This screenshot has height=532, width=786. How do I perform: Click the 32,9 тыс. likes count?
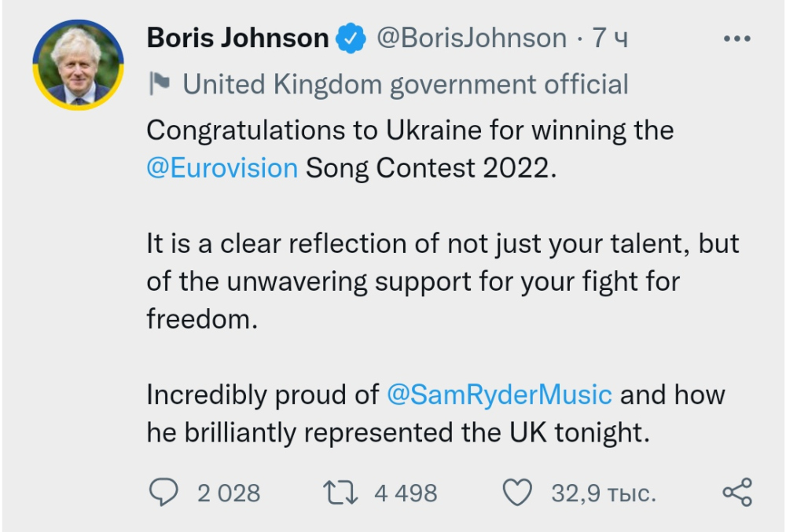coord(604,493)
